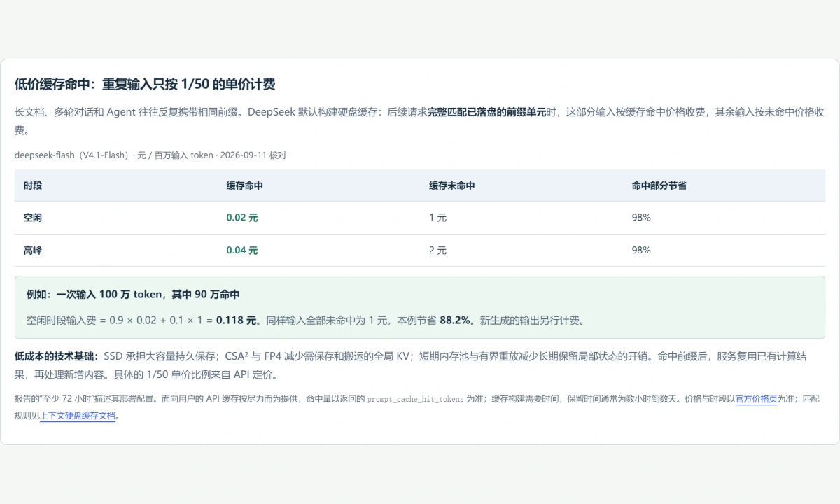This screenshot has height=504, width=840.
Task: Click the caption deepseek-flash（V4.1-Flash）
Action: [72, 155]
